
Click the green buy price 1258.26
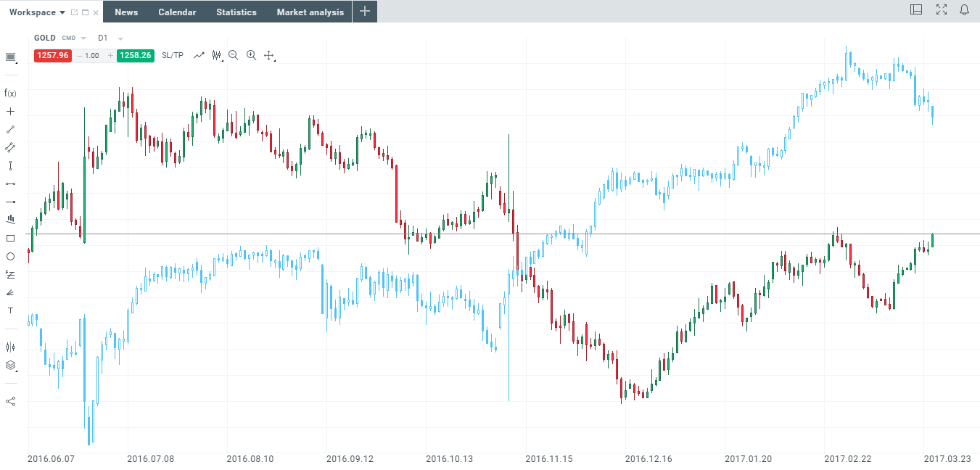click(135, 55)
